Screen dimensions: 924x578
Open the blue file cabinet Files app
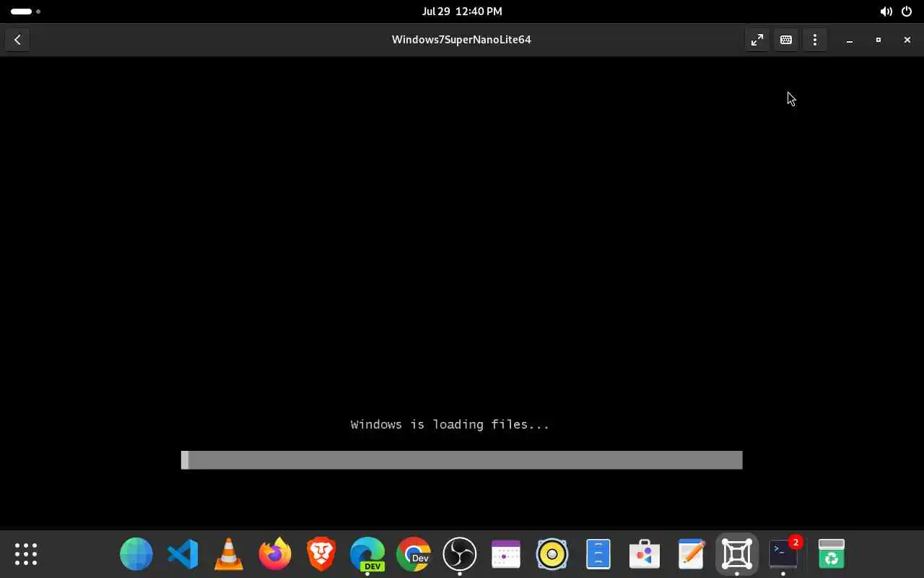[598, 554]
